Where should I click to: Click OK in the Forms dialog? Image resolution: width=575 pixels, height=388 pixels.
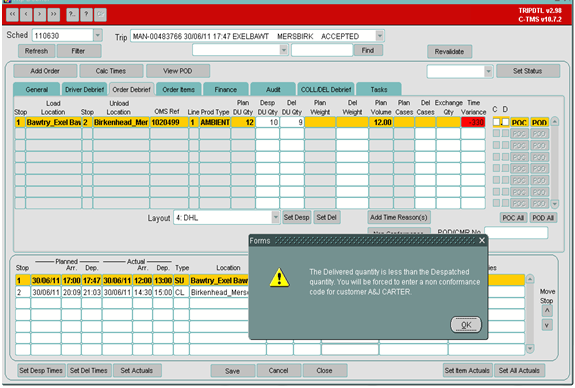tap(466, 325)
